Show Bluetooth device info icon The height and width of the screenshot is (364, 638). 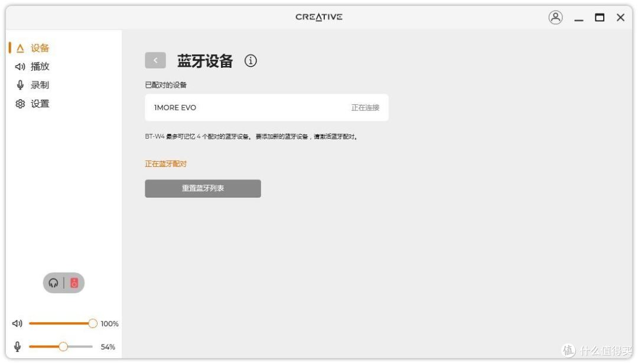coord(250,61)
